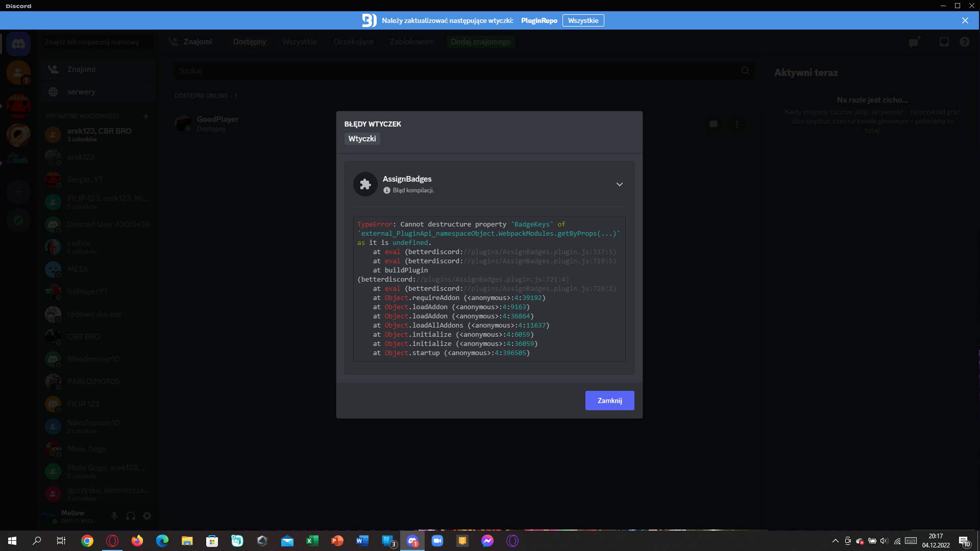Deafen audio with the headphones icon
This screenshot has width=980, height=551.
131,516
